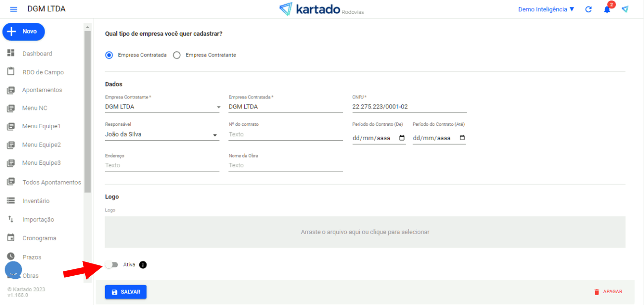The image size is (644, 305).
Task: Click the refresh icon in header
Action: click(x=589, y=9)
